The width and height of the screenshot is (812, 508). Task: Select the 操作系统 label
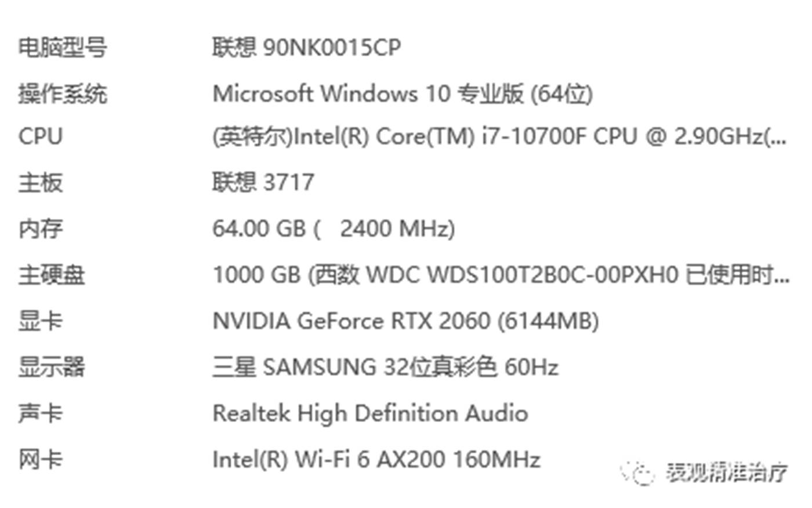[x=63, y=93]
